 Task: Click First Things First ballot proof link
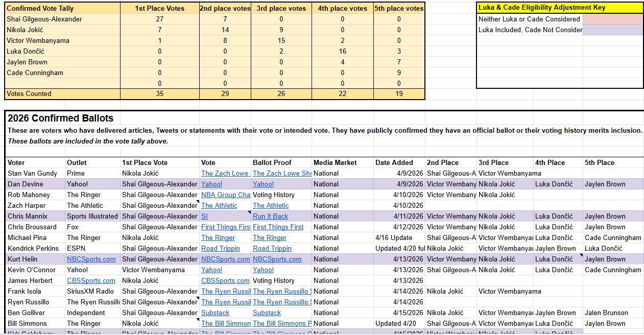click(x=278, y=227)
